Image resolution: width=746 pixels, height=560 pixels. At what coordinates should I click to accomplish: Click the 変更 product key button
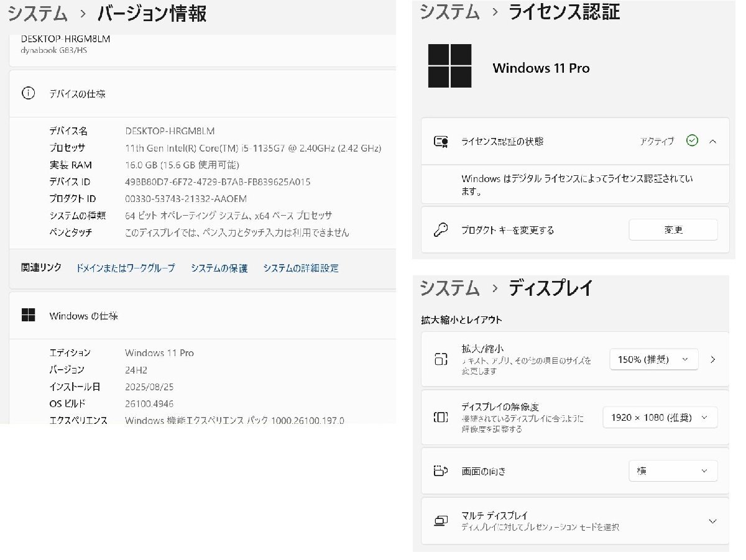673,230
